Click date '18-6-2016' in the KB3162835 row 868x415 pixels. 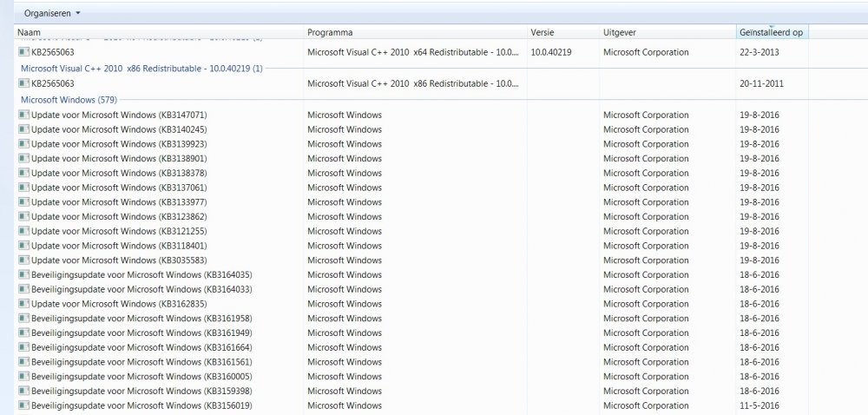pyautogui.click(x=759, y=304)
